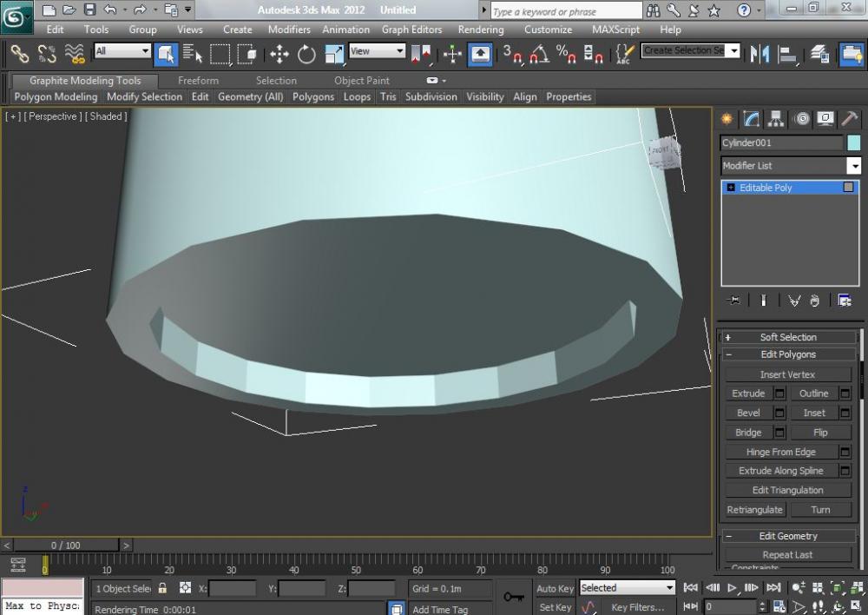Toggle the angle snap button

pos(539,55)
